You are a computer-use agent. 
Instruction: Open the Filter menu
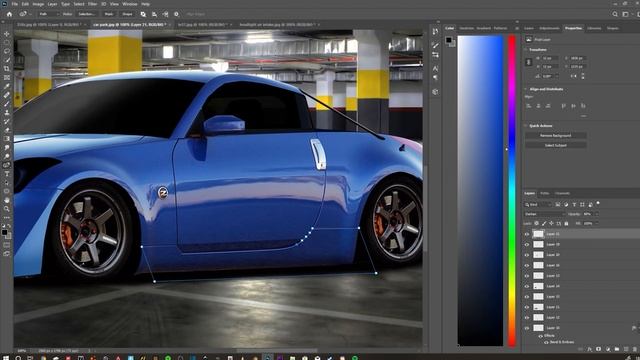point(92,4)
